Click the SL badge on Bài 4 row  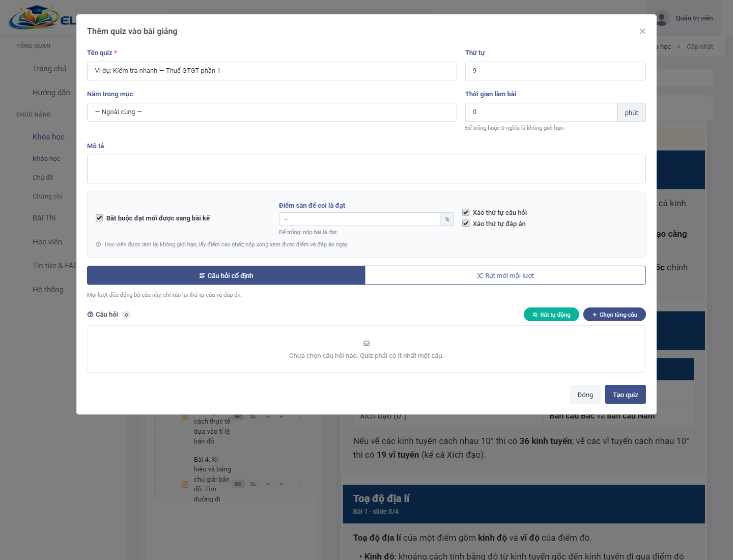(253, 484)
